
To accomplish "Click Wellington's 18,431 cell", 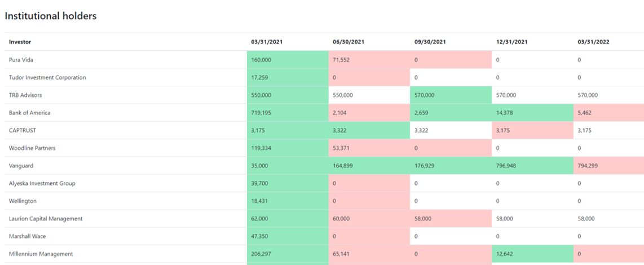I will point(288,201).
